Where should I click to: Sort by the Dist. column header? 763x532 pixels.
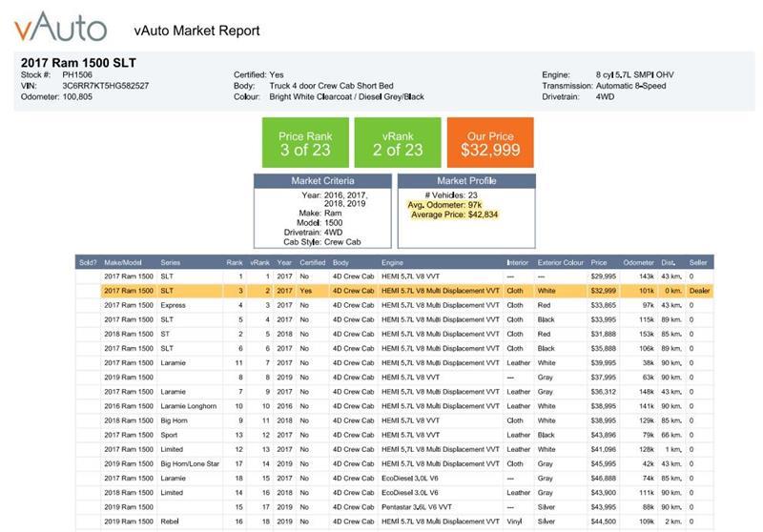[x=669, y=262]
